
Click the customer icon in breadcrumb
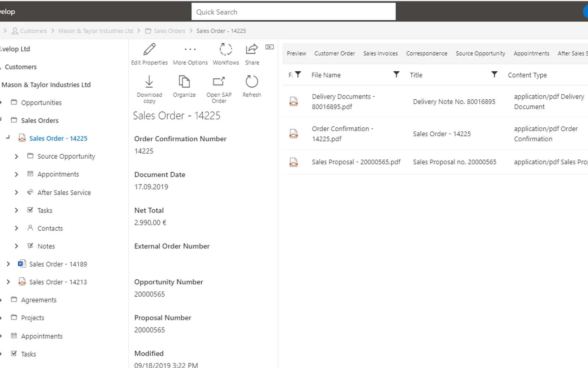point(15,31)
